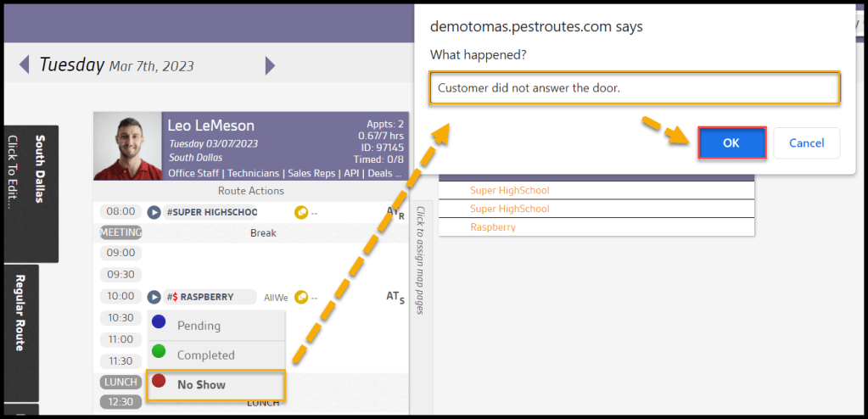
Task: Click play icon on Raspberry appointment
Action: click(x=154, y=297)
